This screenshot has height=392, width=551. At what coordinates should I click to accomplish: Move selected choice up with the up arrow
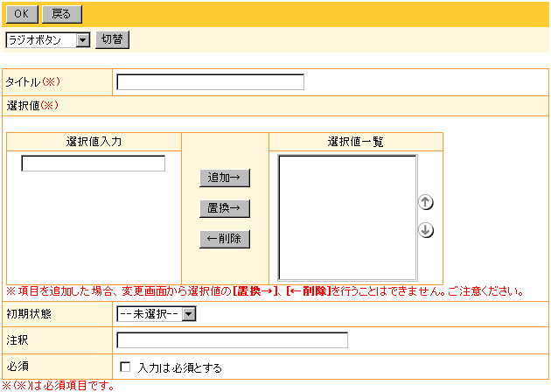pos(427,203)
